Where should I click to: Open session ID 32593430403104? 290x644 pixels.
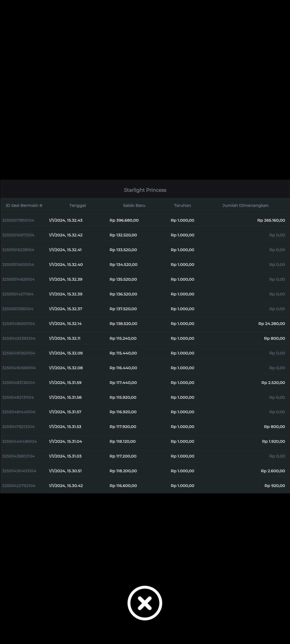[x=19, y=471]
